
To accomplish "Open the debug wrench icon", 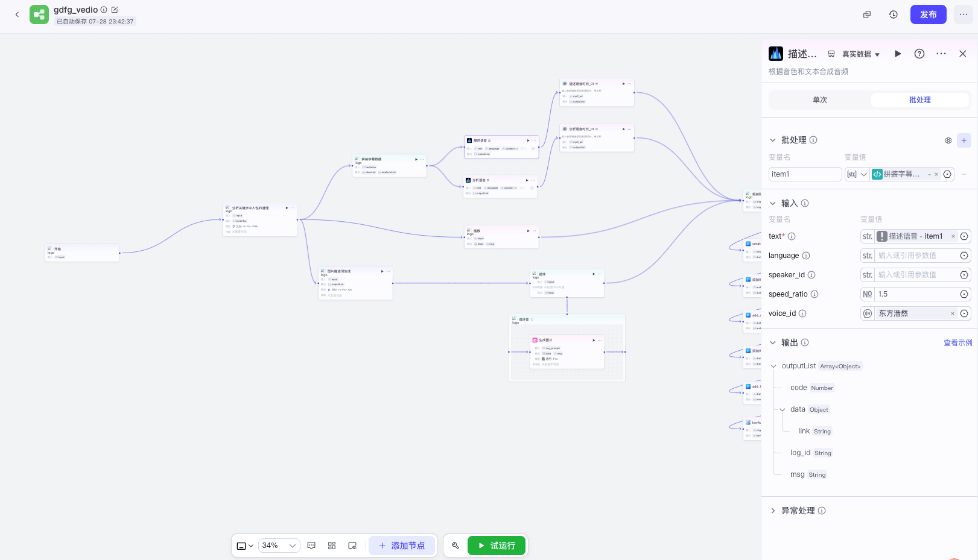I will (x=456, y=546).
